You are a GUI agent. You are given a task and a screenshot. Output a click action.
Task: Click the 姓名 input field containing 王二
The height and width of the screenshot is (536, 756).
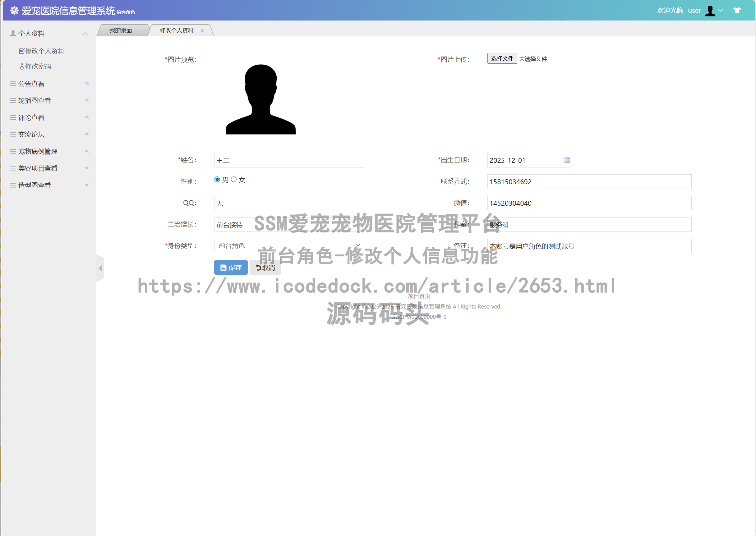[x=288, y=160]
